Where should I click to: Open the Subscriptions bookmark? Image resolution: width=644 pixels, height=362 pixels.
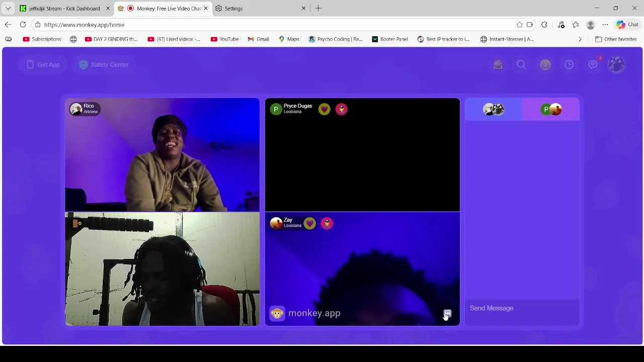[42, 39]
